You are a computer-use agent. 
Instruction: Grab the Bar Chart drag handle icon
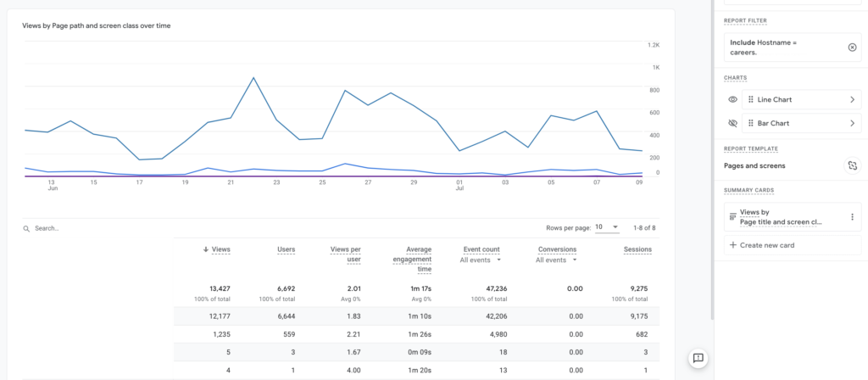751,123
